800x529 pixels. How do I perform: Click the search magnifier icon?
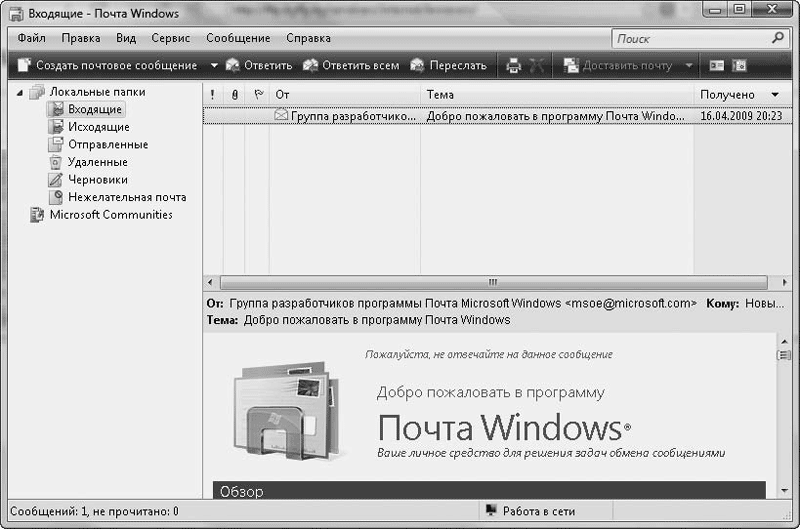coord(778,39)
